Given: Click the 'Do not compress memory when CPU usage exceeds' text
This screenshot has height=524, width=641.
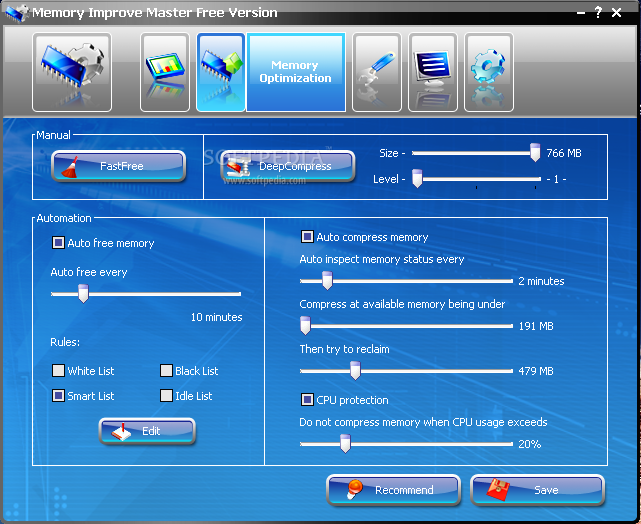Looking at the screenshot, I should (x=423, y=422).
